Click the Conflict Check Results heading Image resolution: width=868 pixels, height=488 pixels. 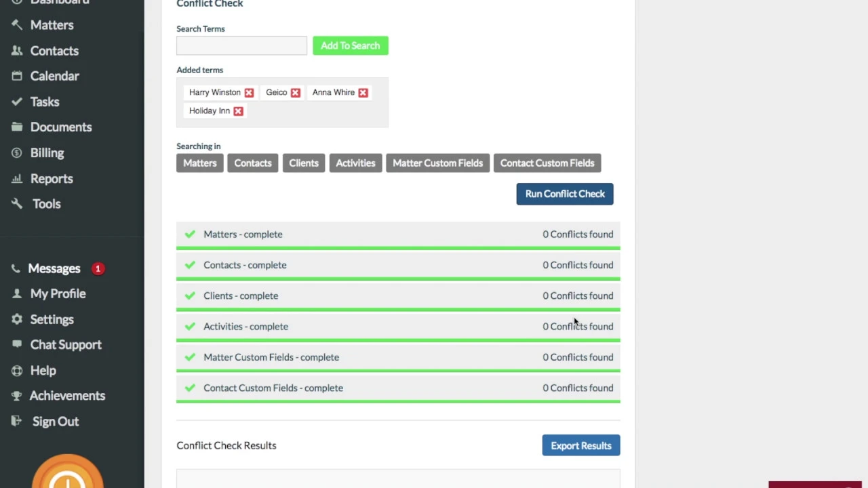(x=226, y=445)
